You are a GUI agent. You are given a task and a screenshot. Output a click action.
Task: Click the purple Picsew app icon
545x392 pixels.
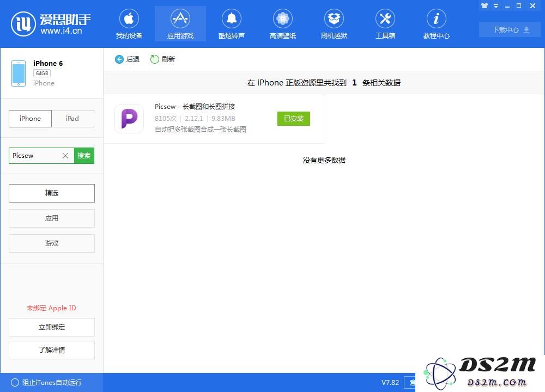pyautogui.click(x=129, y=119)
